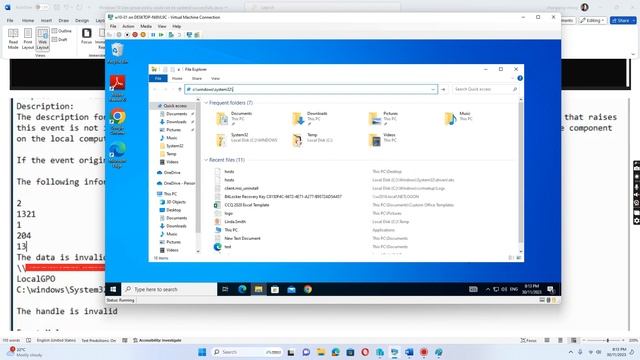640x360 pixels.
Task: Open the Share tab in File Explorer
Action: pyautogui.click(x=197, y=78)
